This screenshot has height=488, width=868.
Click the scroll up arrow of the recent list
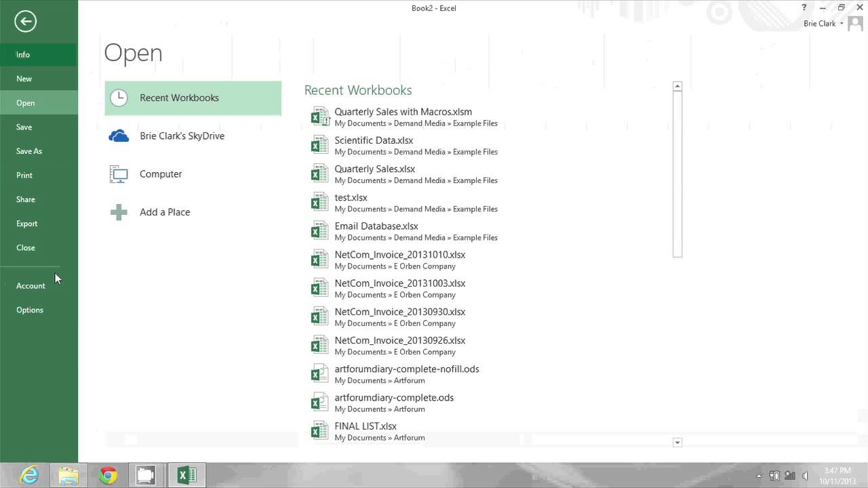click(x=677, y=86)
